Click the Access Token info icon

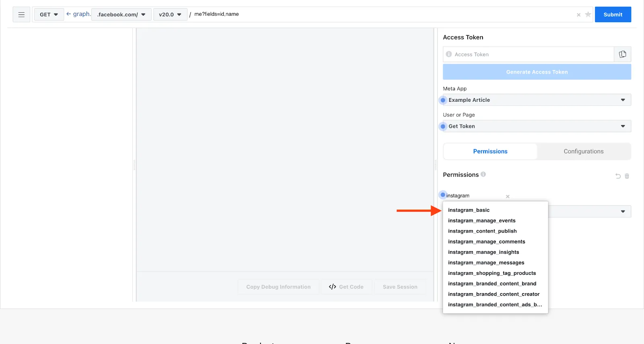[x=449, y=54]
